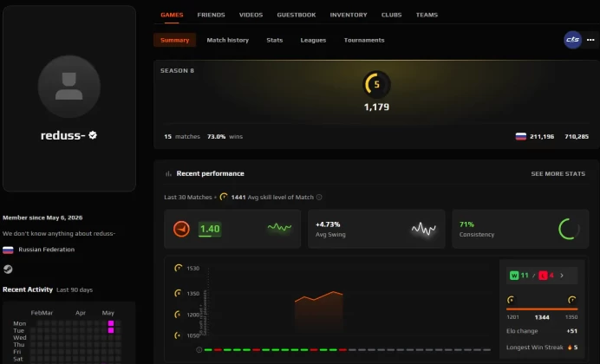Click the 15 matches stat
The image size is (600, 364).
pyautogui.click(x=182, y=137)
